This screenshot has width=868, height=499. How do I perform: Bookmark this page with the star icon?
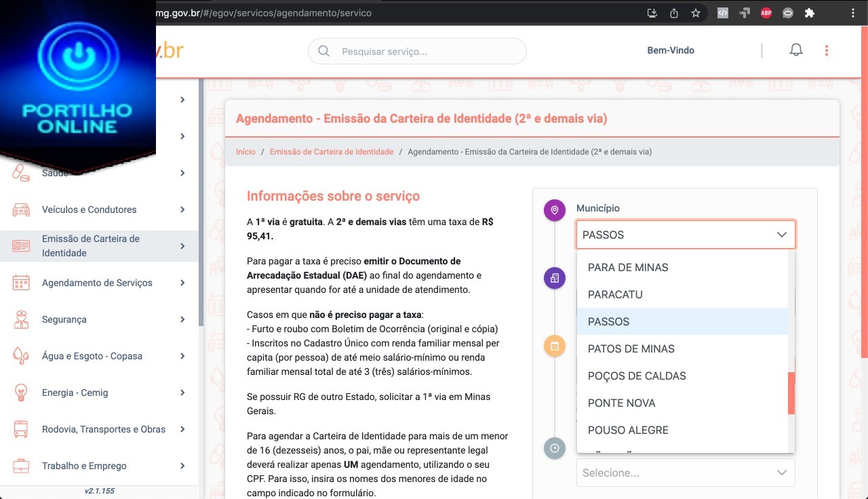696,13
